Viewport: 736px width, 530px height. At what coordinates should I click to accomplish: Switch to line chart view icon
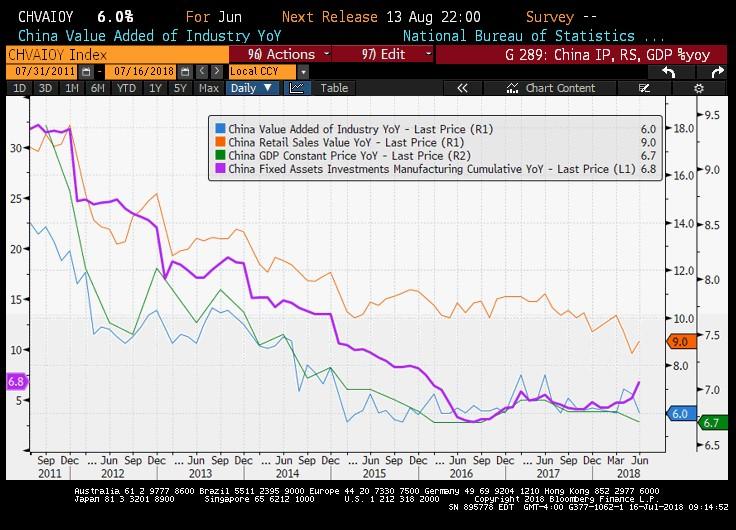click(x=297, y=88)
